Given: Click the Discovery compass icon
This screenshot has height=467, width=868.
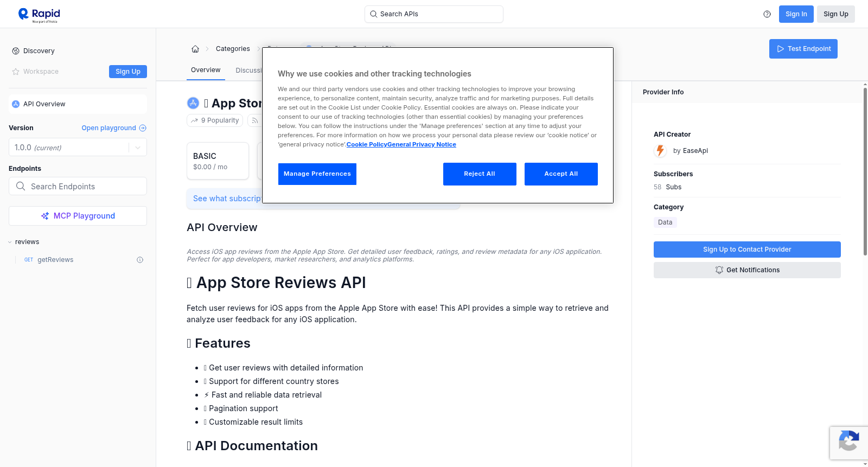Looking at the screenshot, I should point(16,51).
